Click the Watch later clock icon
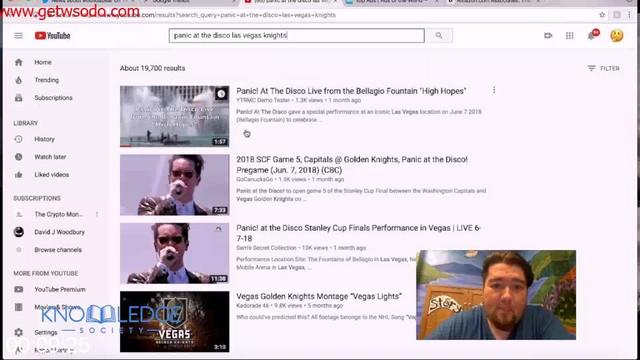Screen dimensions: 640x360 [x=19, y=157]
